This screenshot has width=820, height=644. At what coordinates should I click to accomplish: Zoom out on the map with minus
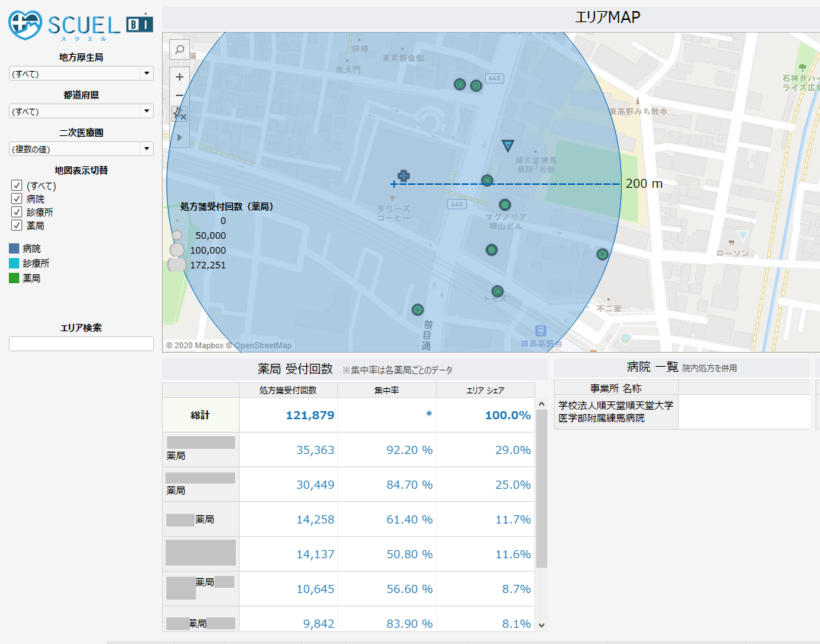(x=180, y=95)
